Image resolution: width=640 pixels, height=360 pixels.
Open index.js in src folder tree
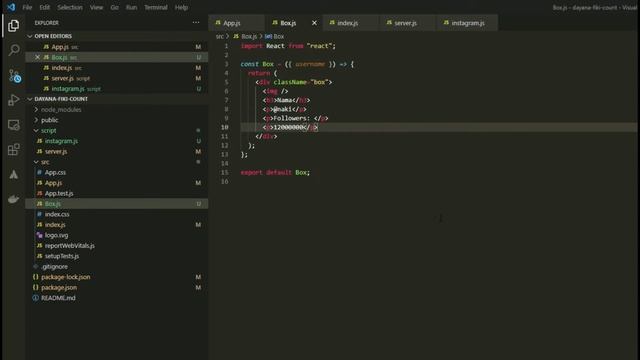(117, 224)
